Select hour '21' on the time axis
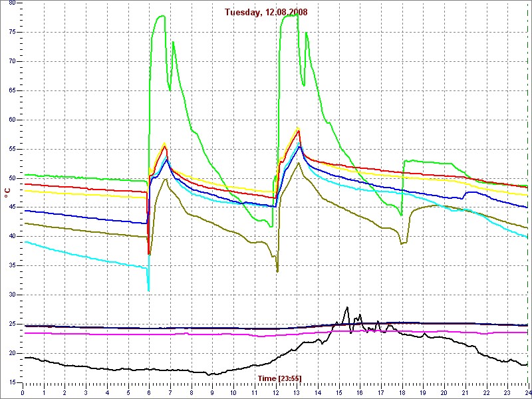This screenshot has width=532, height=399. click(x=465, y=392)
